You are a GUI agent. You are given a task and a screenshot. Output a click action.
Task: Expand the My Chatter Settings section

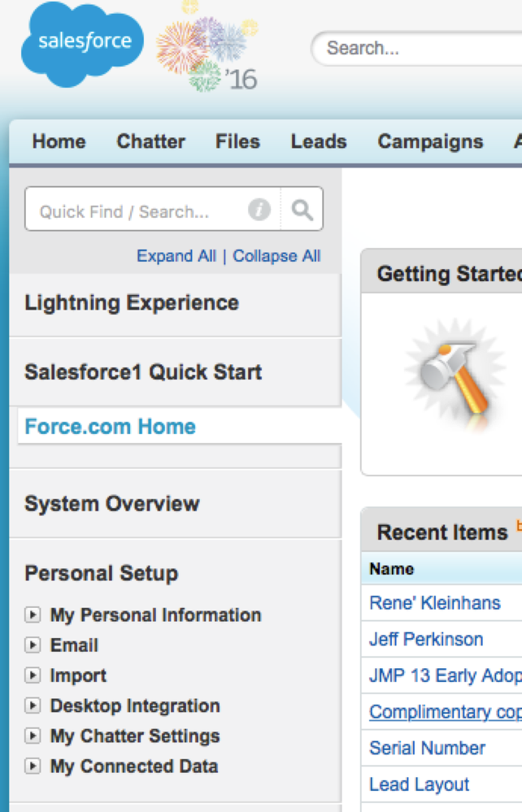tap(33, 736)
